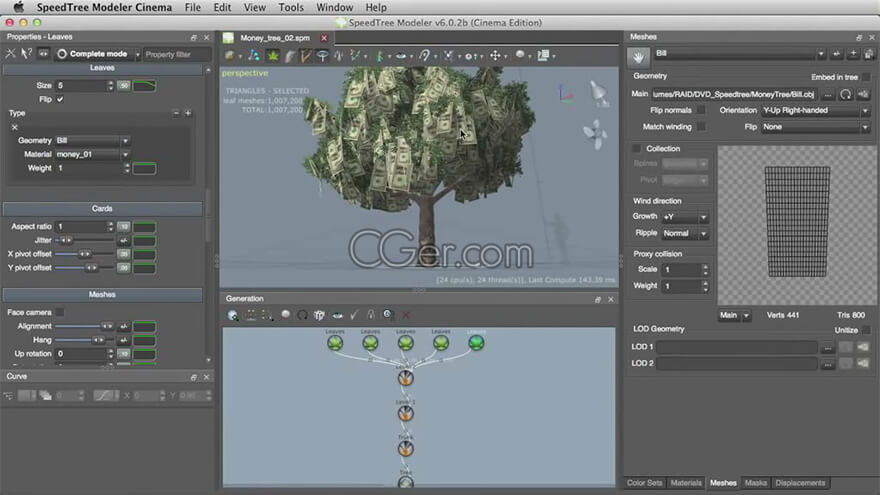Click the hook-shaped force icon in viewport toolbar
The width and height of the screenshot is (880, 495).
[425, 56]
